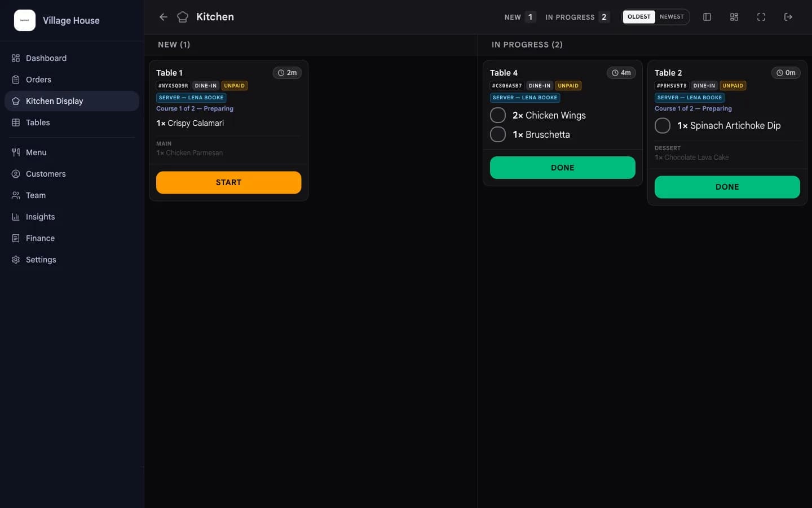Select Kitchen Display in sidebar
This screenshot has height=508, width=812.
(72, 101)
